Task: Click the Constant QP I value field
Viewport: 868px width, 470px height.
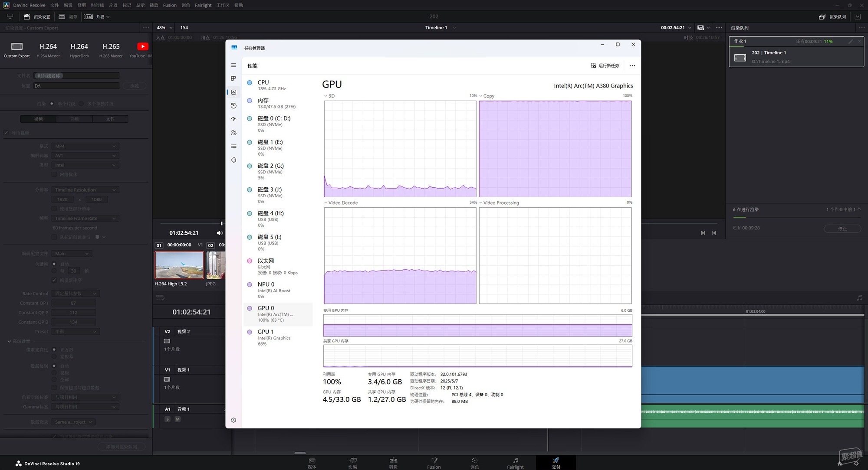Action: click(73, 303)
